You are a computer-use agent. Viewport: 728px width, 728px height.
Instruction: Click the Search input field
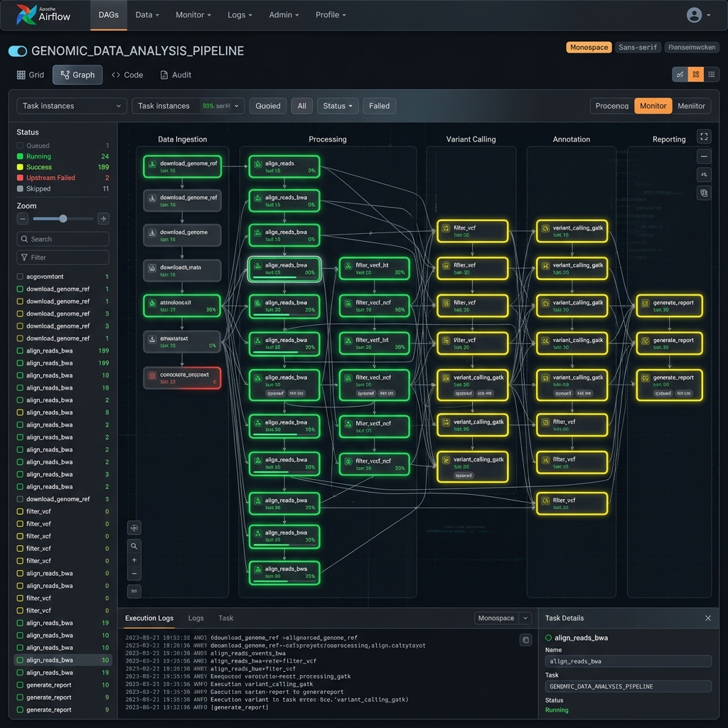[63, 239]
